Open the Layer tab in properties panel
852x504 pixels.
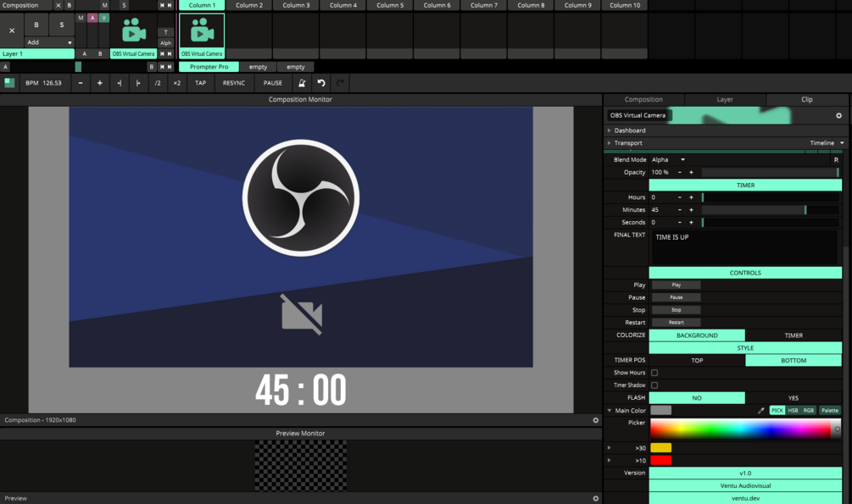(725, 99)
